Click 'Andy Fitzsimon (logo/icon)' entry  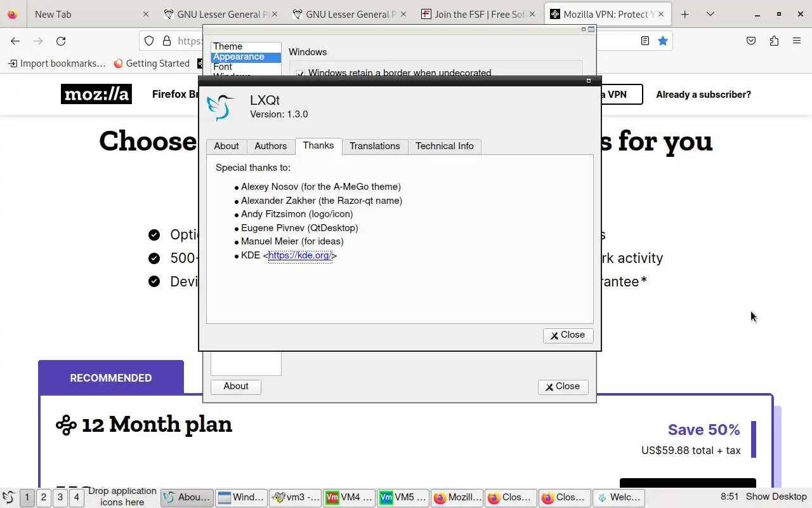coord(297,214)
